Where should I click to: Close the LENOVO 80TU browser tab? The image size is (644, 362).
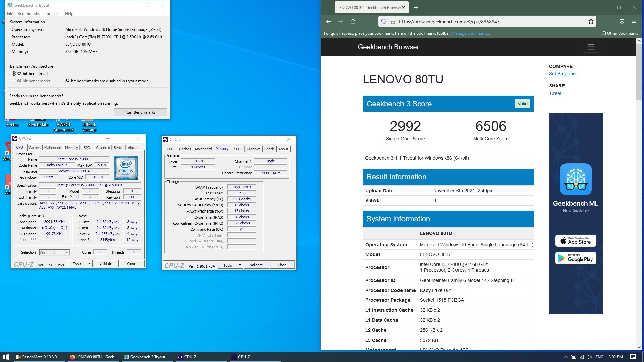click(x=404, y=7)
